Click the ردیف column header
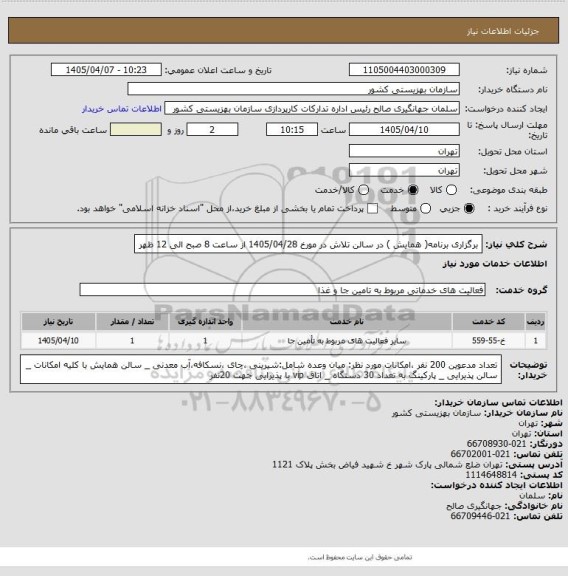Viewport: 568px width, 576px height. pyautogui.click(x=535, y=322)
